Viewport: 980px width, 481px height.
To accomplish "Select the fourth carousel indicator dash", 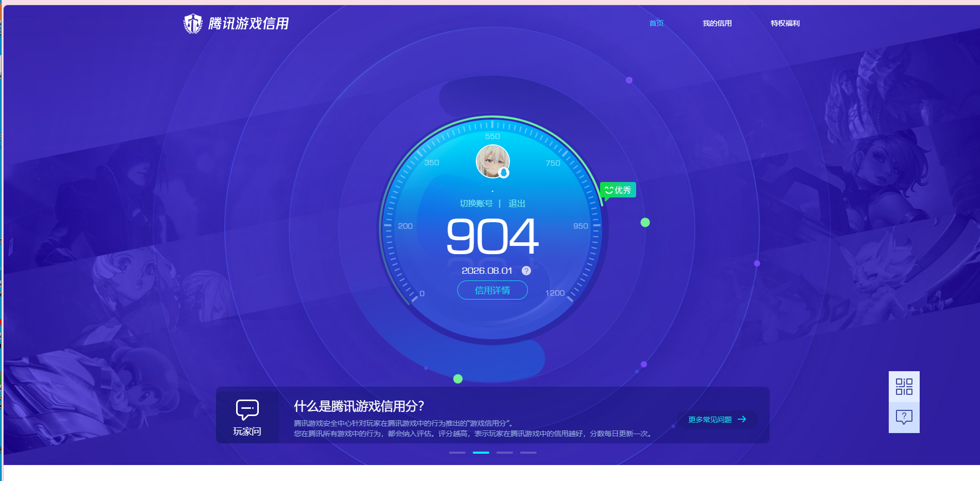I will pyautogui.click(x=528, y=453).
